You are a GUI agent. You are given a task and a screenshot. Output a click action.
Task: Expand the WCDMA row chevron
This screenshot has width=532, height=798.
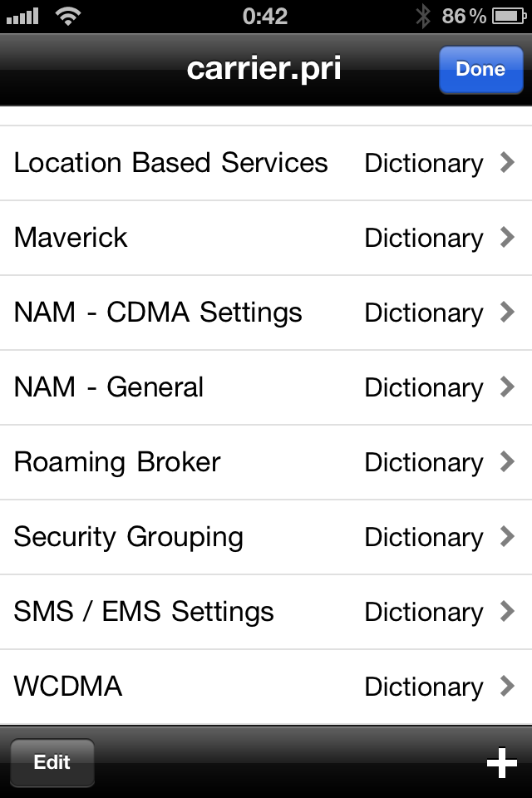[507, 686]
